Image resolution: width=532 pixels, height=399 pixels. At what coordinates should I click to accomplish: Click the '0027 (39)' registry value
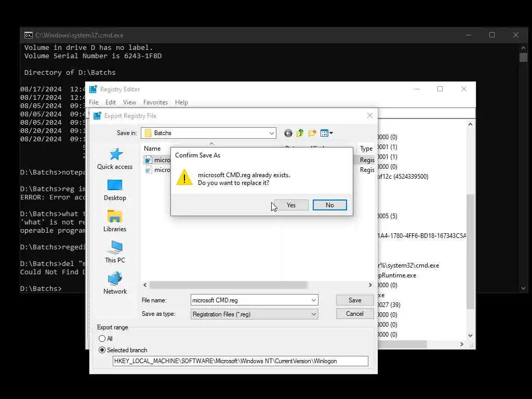[x=389, y=304]
